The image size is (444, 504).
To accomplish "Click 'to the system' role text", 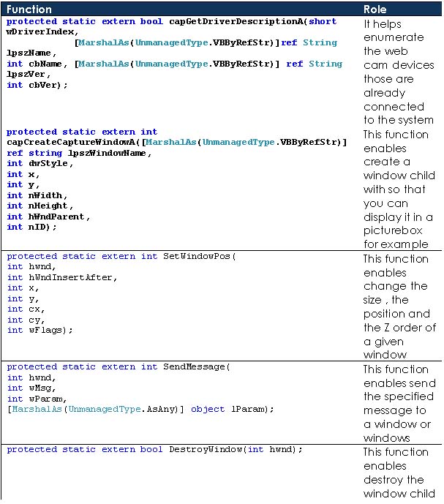I will 399,120.
